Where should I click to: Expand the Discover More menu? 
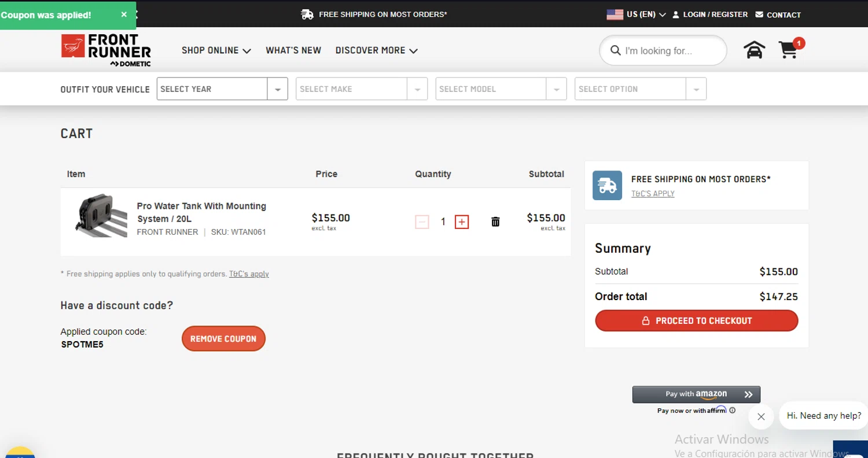376,50
